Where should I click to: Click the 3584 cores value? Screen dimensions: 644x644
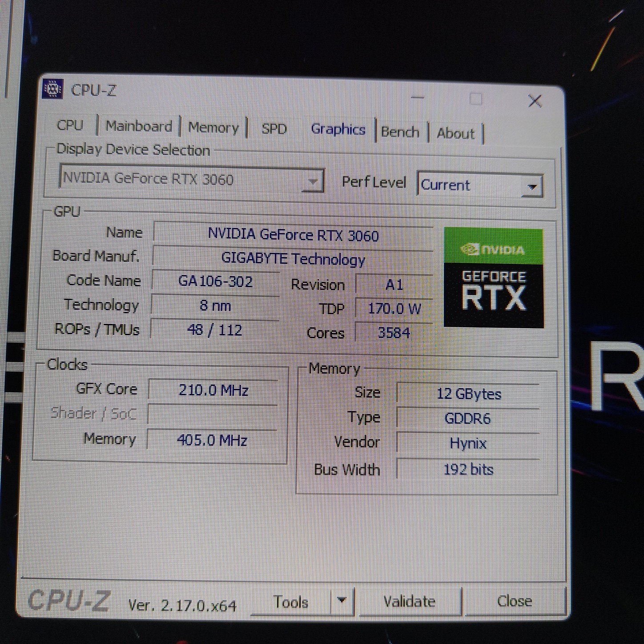tap(394, 332)
